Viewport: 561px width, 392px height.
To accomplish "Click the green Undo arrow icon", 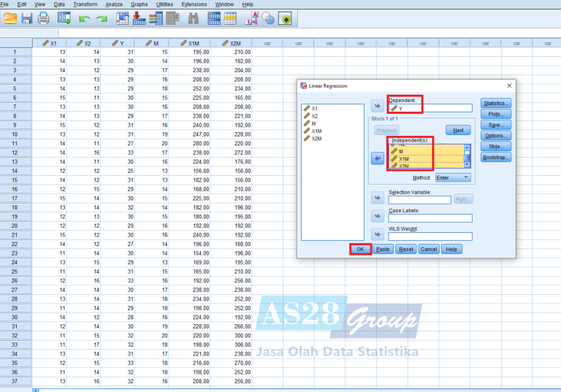I will pyautogui.click(x=84, y=18).
